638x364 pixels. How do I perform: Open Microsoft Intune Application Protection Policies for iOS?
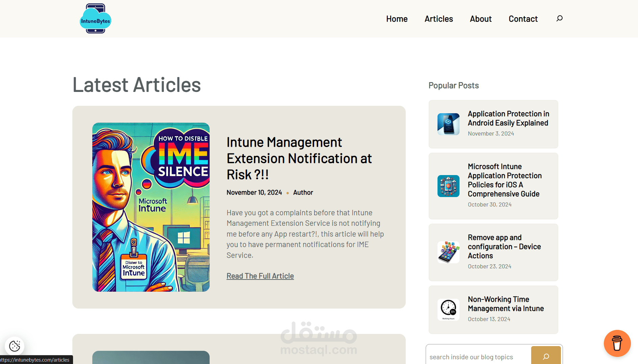505,180
